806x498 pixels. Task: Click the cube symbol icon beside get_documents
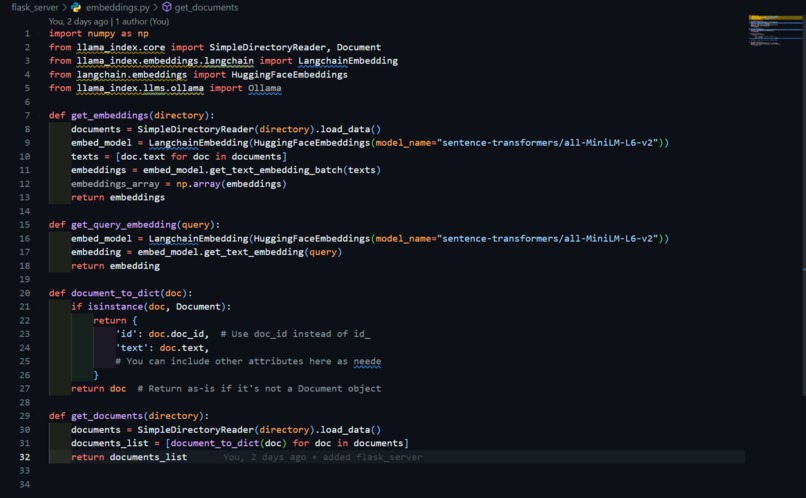pos(167,7)
